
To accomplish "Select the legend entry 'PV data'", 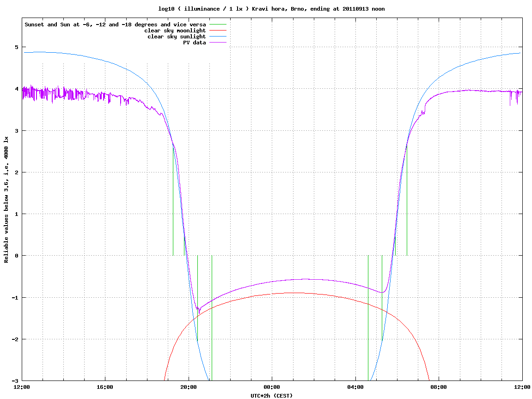I will click(x=195, y=43).
